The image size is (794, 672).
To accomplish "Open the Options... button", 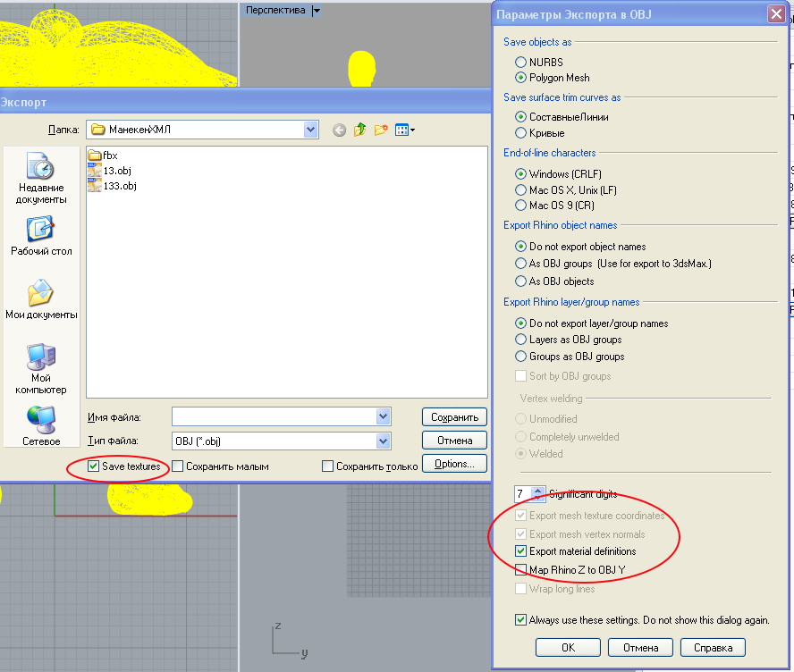I will [454, 464].
